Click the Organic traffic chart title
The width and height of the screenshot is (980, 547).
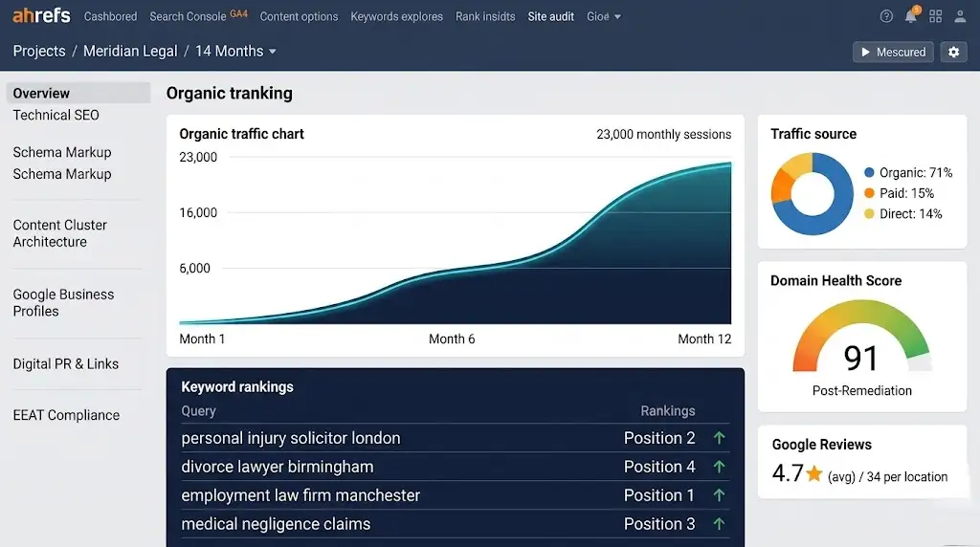click(241, 134)
